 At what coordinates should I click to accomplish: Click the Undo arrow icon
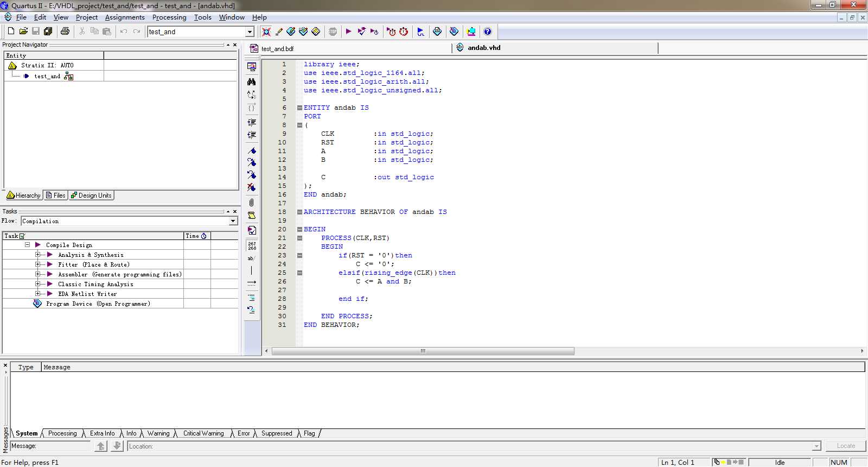pos(124,31)
